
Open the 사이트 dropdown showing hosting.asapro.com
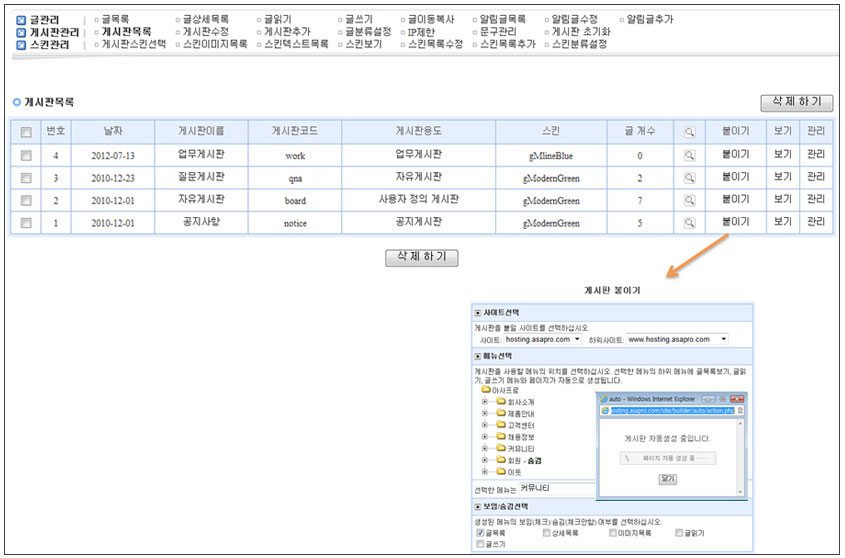pos(542,340)
